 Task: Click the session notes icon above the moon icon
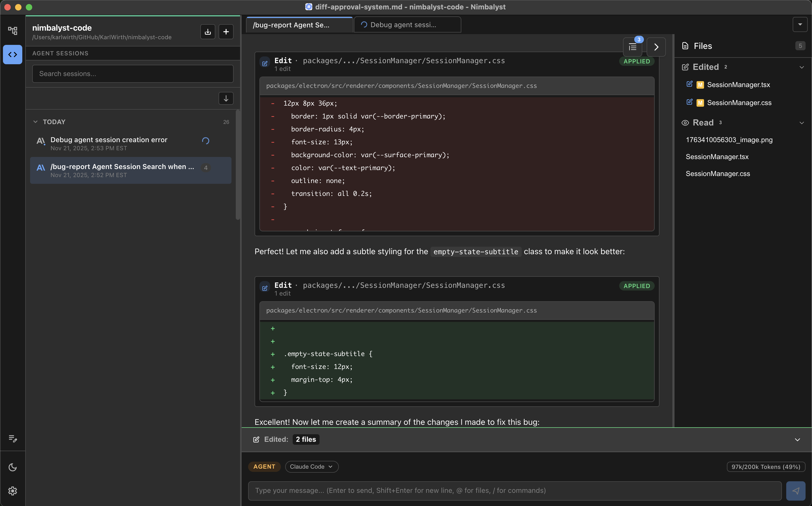tap(12, 438)
